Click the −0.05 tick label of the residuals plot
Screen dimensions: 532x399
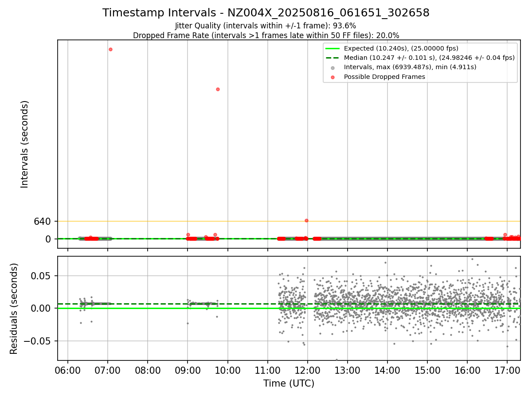(38, 341)
